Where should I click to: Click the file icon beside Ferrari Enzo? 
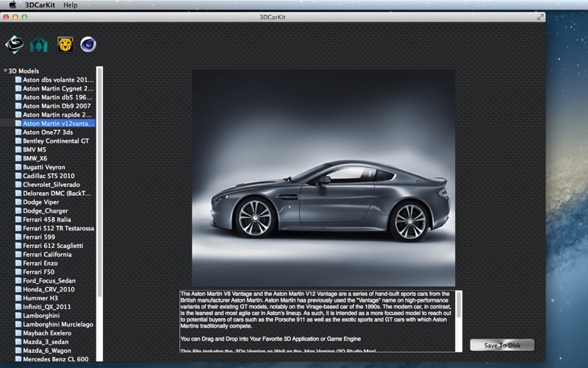click(x=18, y=263)
